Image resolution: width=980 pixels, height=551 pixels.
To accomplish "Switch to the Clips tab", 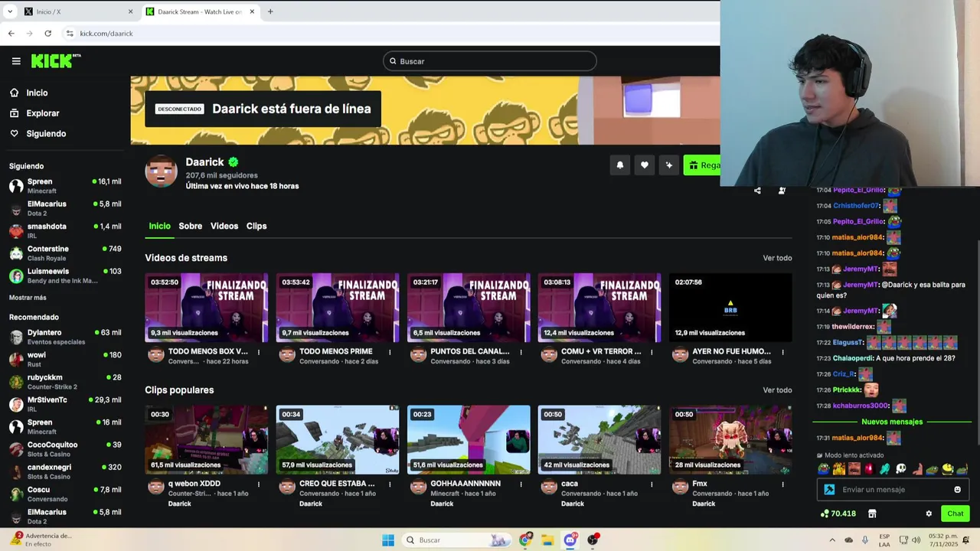I will point(256,227).
